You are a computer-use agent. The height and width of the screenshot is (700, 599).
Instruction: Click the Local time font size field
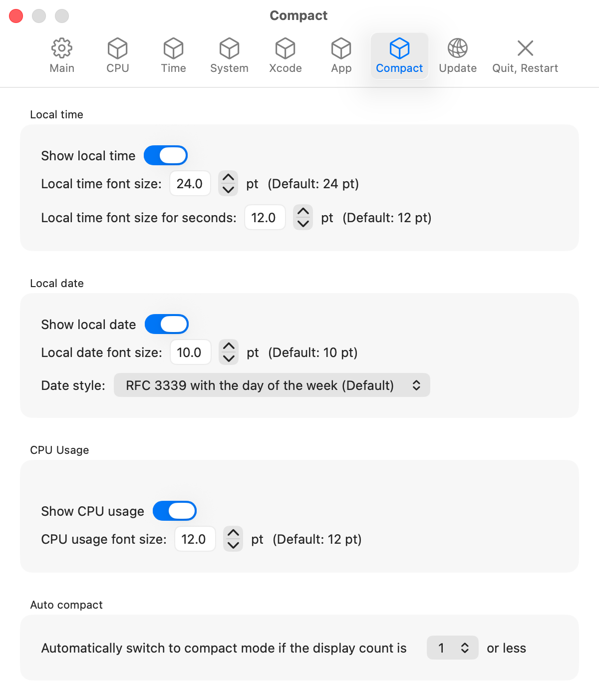point(190,184)
